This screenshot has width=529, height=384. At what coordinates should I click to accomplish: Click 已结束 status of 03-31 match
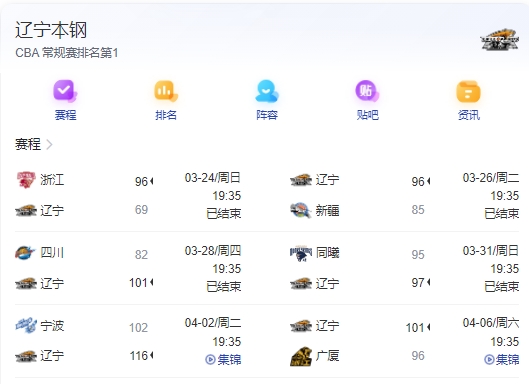click(x=502, y=287)
